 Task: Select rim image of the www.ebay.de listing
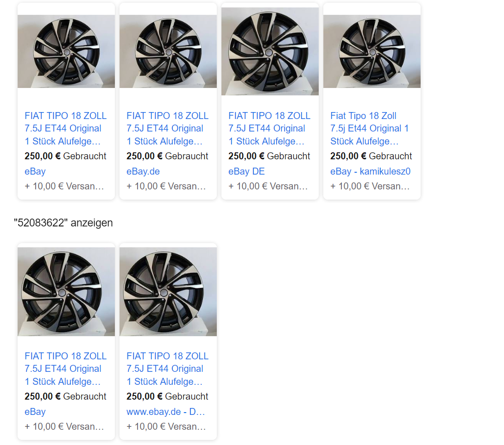(x=168, y=292)
